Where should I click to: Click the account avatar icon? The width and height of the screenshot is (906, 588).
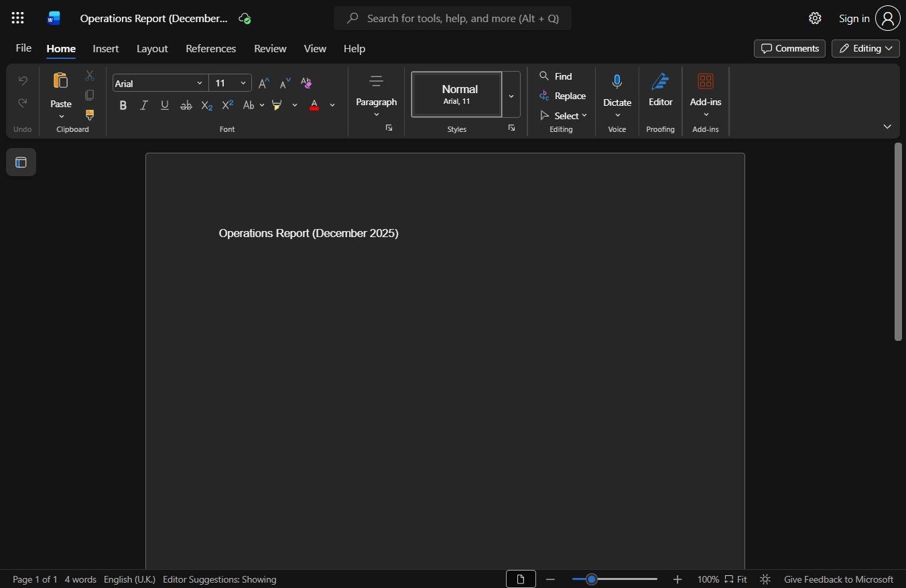(x=888, y=18)
